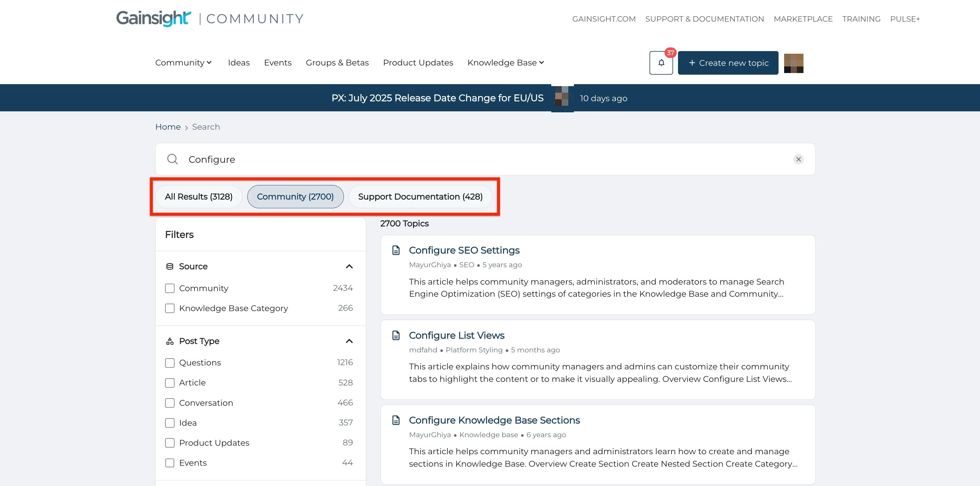Image resolution: width=980 pixels, height=486 pixels.
Task: Open the Events menu item
Action: (278, 63)
